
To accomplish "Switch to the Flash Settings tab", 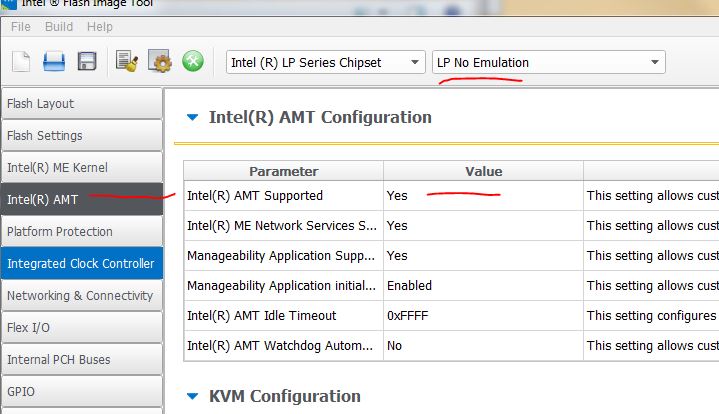I will point(82,136).
